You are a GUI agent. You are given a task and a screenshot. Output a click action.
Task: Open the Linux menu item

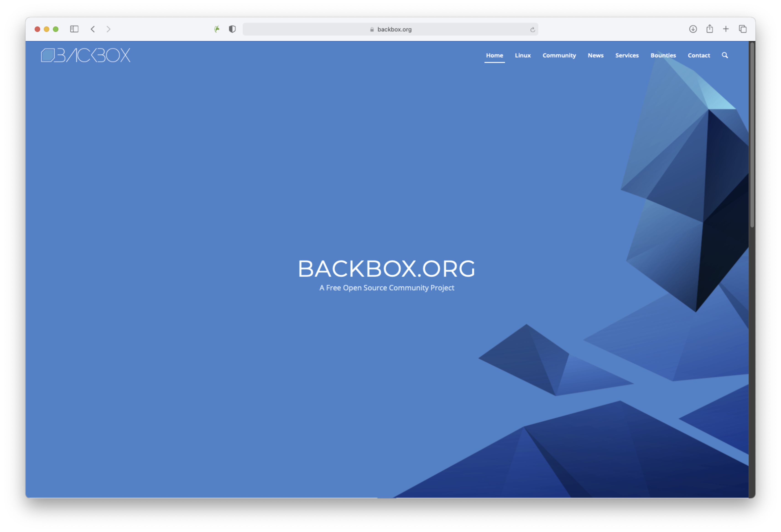(x=523, y=55)
